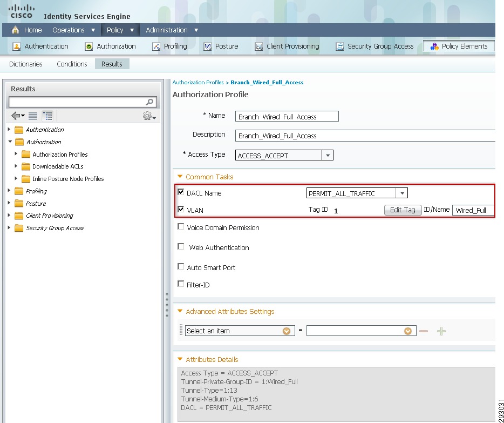
Task: Click the Profiling tab icon
Action: 156,46
